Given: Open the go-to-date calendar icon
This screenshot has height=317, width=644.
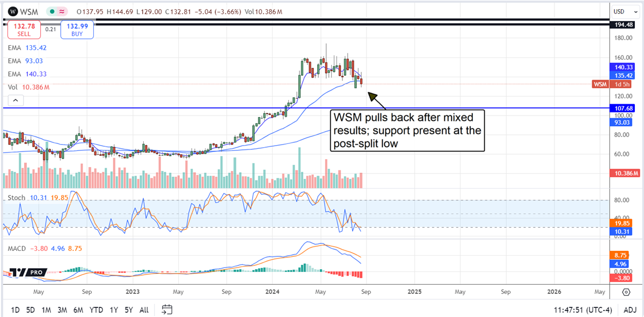Looking at the screenshot, I should click(167, 309).
